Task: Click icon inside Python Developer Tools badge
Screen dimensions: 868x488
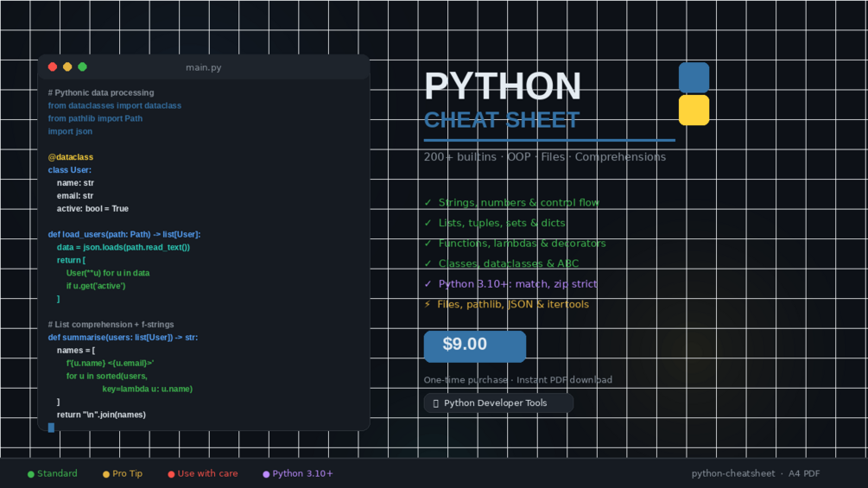Action: pyautogui.click(x=435, y=403)
